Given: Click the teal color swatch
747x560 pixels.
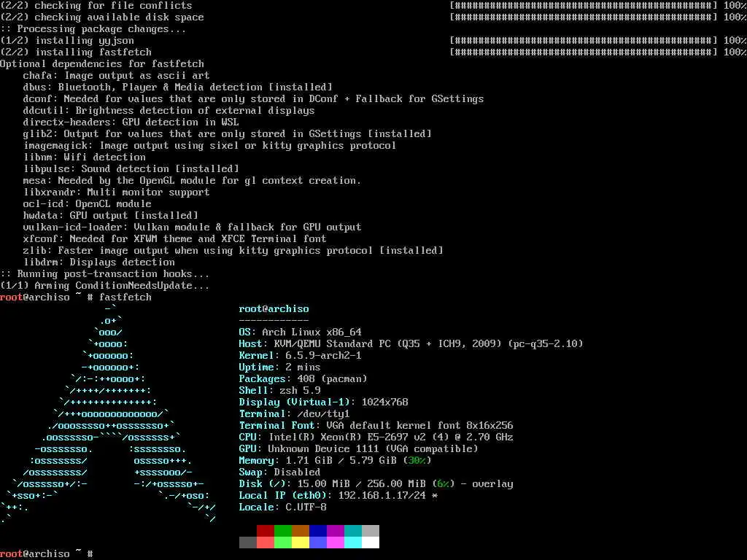Looking at the screenshot, I should pos(353,531).
